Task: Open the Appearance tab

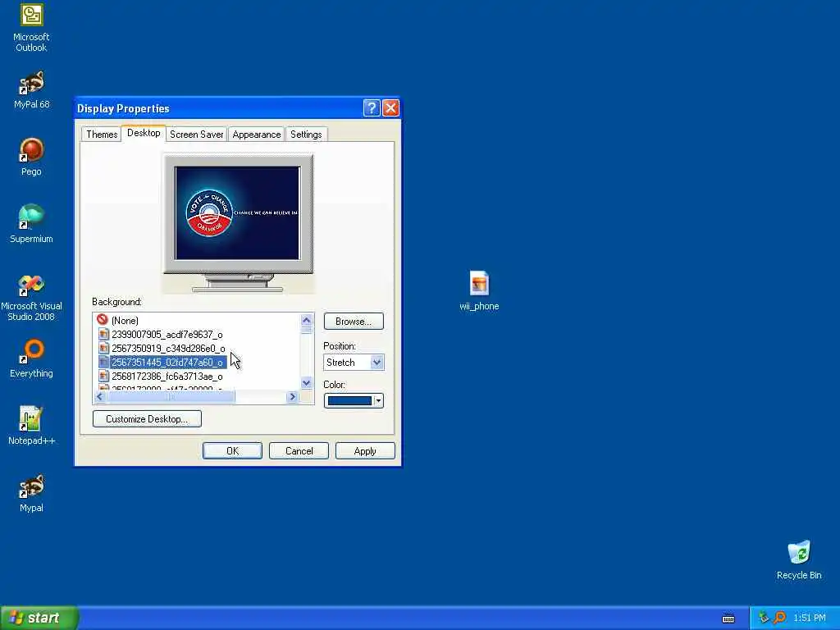Action: pos(257,135)
